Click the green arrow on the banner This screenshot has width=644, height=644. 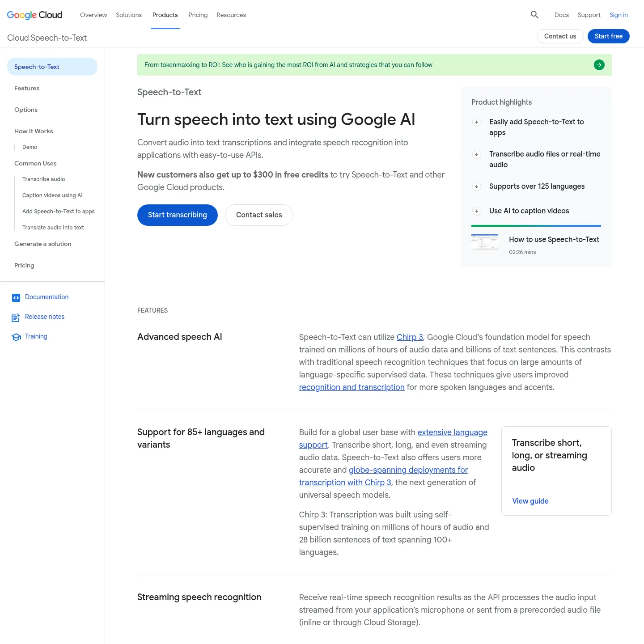(599, 65)
